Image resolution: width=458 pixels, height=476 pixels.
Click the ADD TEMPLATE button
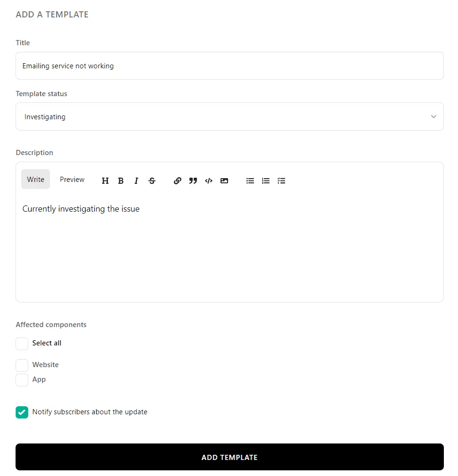click(230, 457)
